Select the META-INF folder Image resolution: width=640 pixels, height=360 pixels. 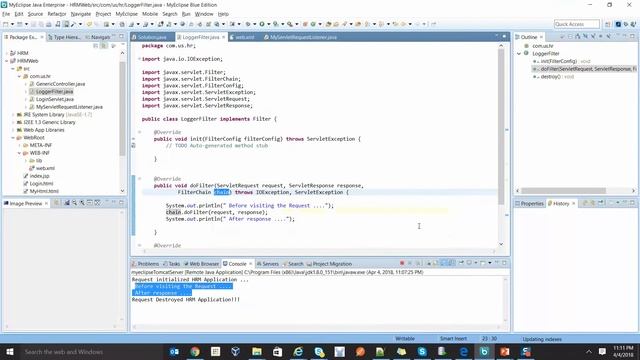pyautogui.click(x=40, y=145)
